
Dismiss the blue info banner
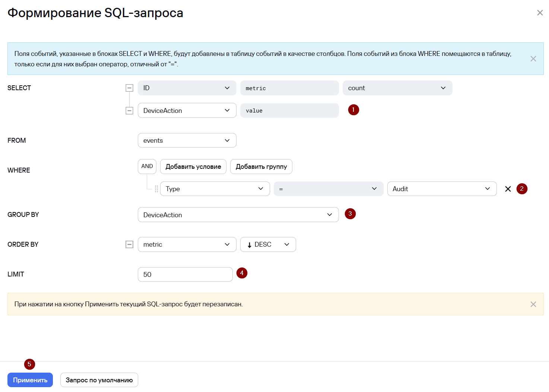[533, 59]
